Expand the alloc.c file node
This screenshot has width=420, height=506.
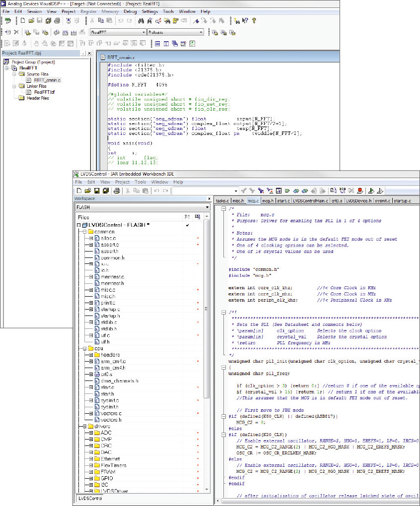click(91, 238)
